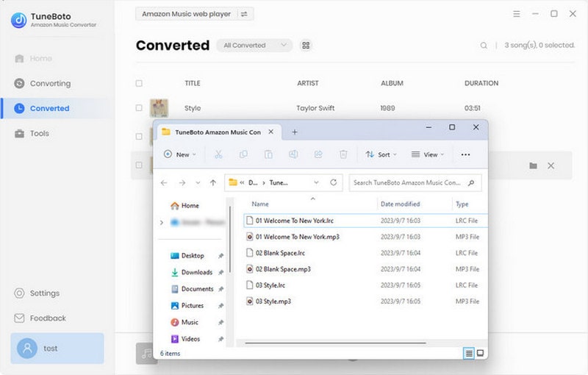The width and height of the screenshot is (588, 375).
Task: Check the third song row checkbox
Action: pos(139,165)
